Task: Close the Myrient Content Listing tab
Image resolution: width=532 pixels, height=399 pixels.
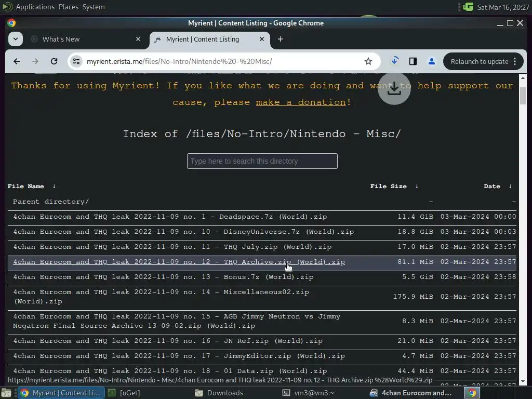Action: tap(262, 39)
